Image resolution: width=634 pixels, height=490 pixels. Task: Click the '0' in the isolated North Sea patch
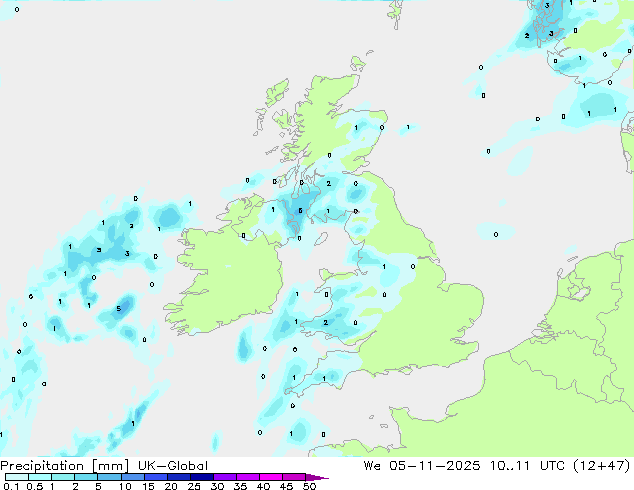[x=496, y=234]
